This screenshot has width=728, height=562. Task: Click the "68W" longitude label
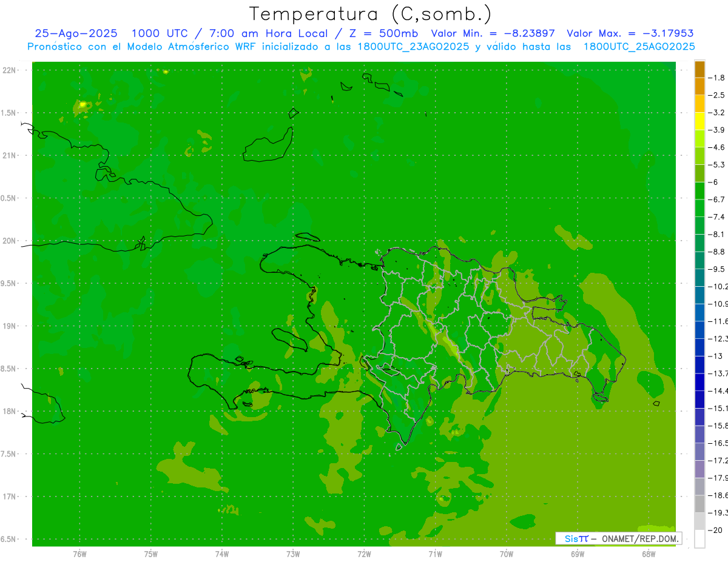pos(649,554)
